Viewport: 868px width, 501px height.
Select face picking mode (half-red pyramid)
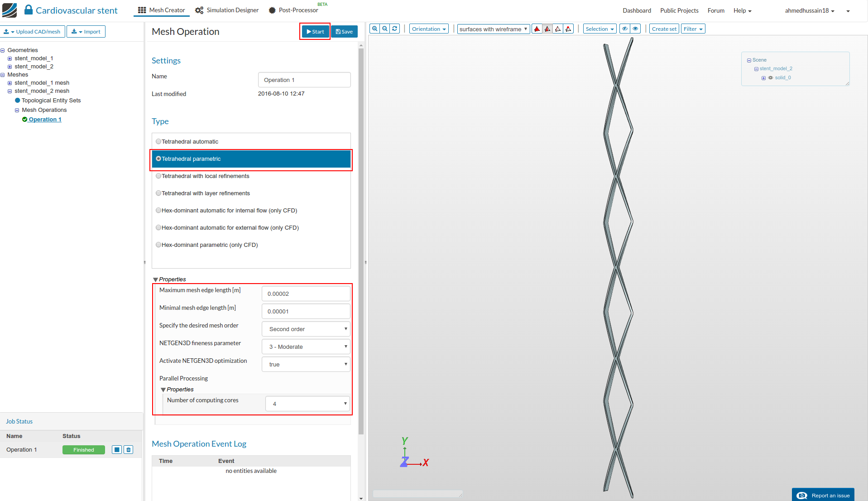tap(547, 29)
